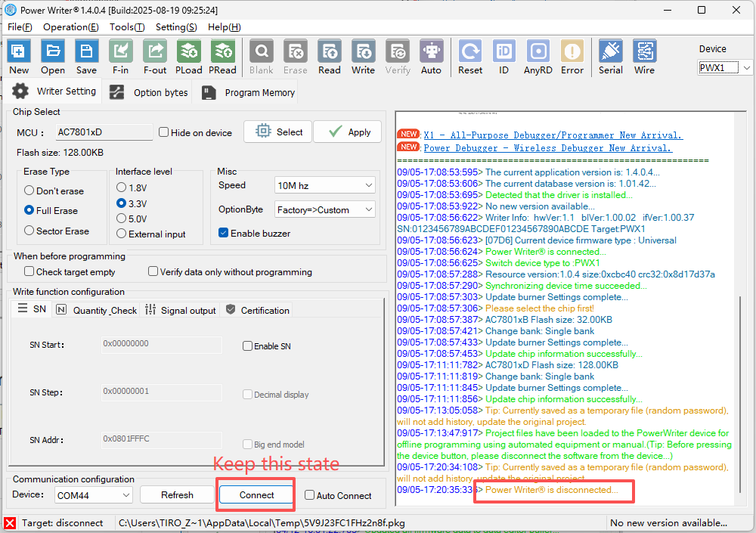Open the Help menu

pos(225,27)
